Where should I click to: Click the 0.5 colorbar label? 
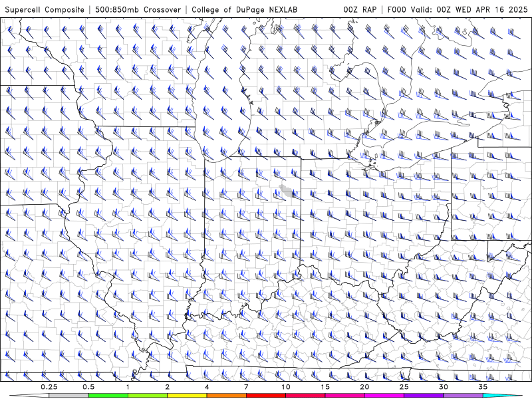pyautogui.click(x=88, y=387)
